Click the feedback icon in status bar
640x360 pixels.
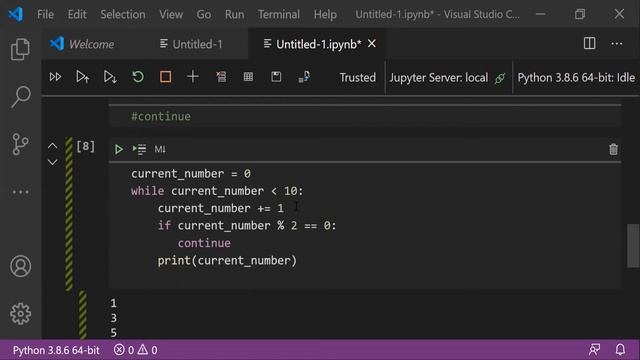594,350
